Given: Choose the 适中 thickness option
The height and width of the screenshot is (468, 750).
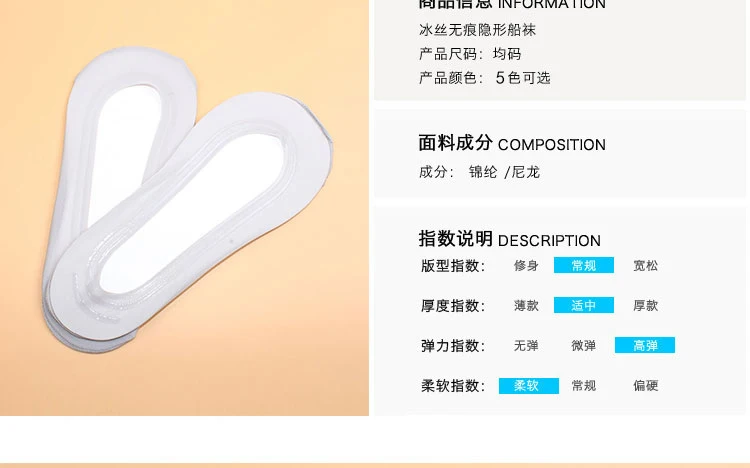Looking at the screenshot, I should tap(584, 305).
